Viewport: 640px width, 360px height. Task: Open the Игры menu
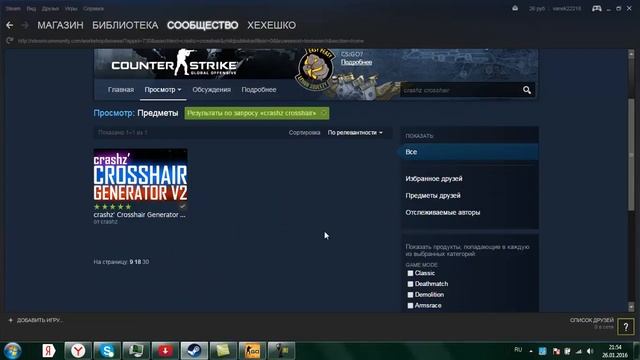(71, 9)
